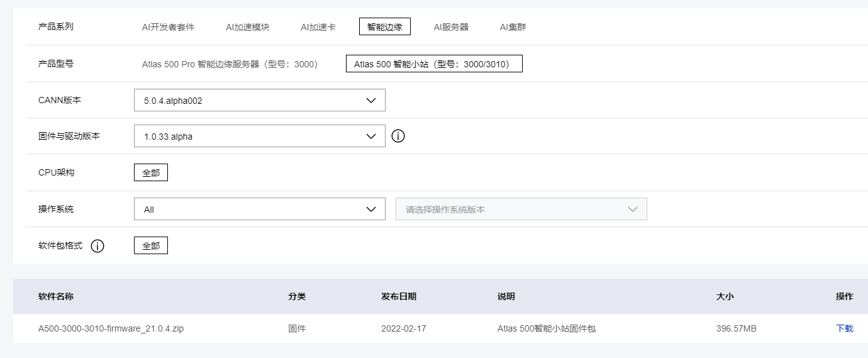Click the 产品系列 label
This screenshot has width=868, height=358.
point(56,26)
